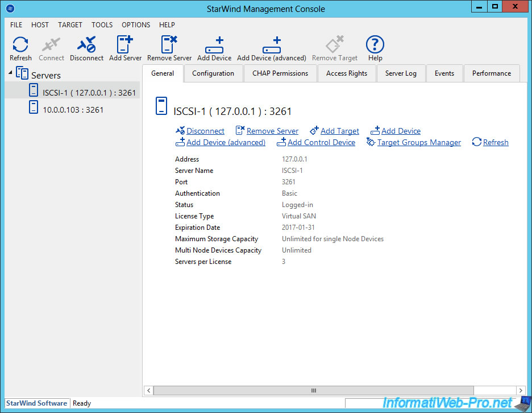532x413 pixels.
Task: Collapse the Servers tree node
Action: (x=10, y=72)
